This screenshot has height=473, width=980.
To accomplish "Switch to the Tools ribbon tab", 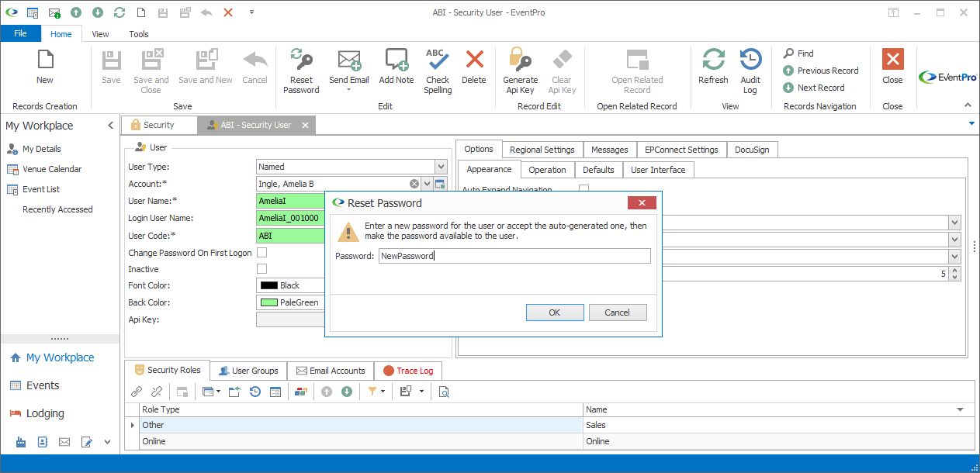I will click(x=139, y=34).
